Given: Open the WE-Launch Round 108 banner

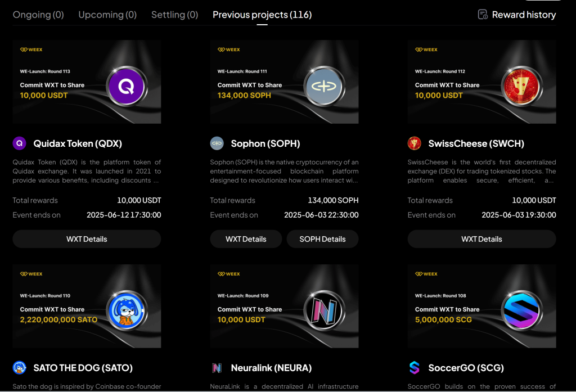Looking at the screenshot, I should pyautogui.click(x=481, y=306).
